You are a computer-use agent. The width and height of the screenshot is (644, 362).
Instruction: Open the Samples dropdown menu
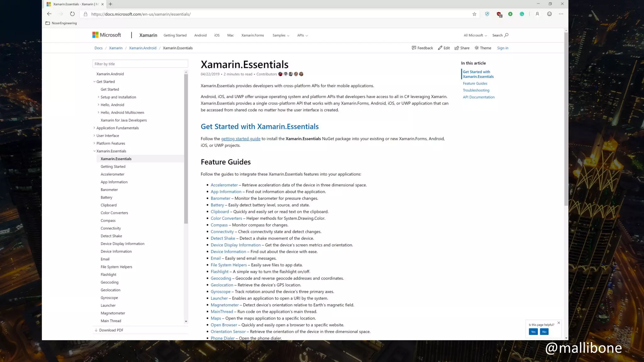281,36
